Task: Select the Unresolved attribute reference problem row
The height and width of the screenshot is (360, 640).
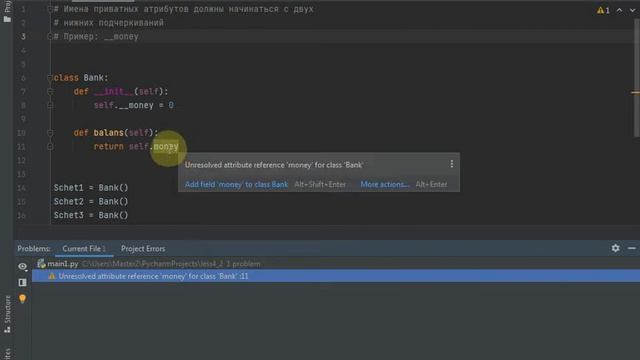Action: click(x=336, y=276)
